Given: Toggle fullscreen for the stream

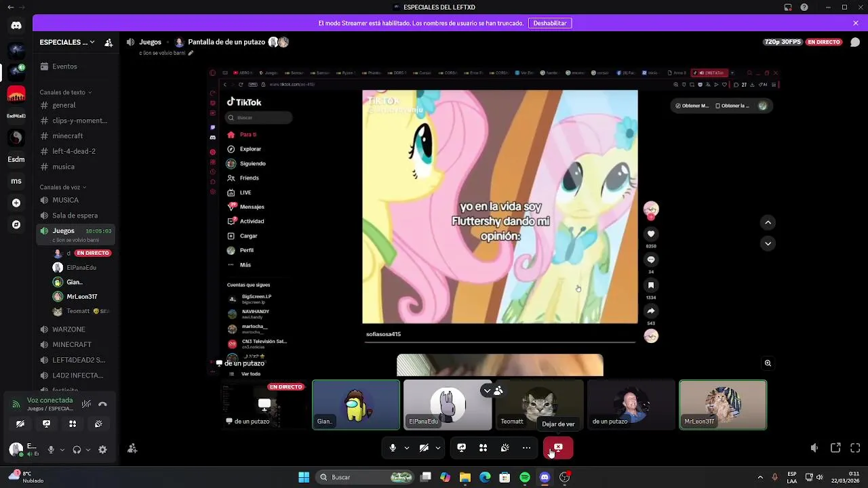Looking at the screenshot, I should coord(855,448).
